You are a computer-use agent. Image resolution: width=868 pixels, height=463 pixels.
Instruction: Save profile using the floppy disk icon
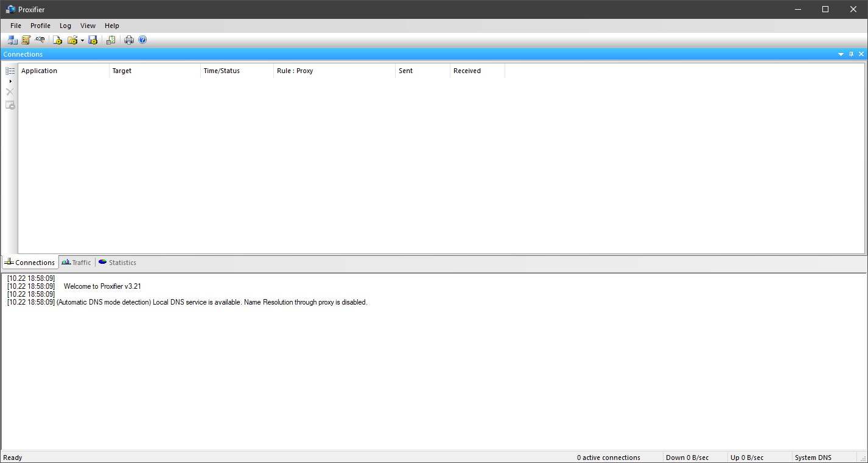93,40
